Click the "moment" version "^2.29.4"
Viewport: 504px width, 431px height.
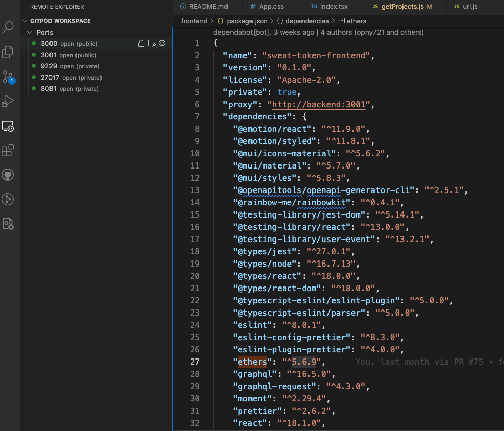304,398
